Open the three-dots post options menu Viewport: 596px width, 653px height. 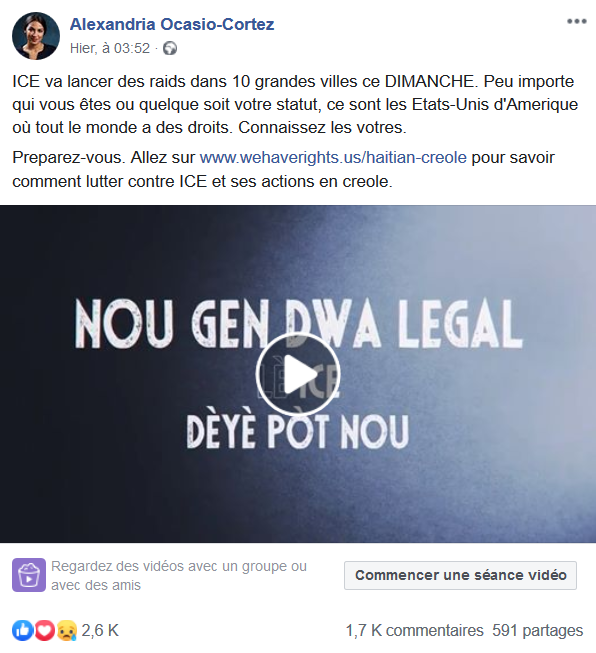click(576, 21)
